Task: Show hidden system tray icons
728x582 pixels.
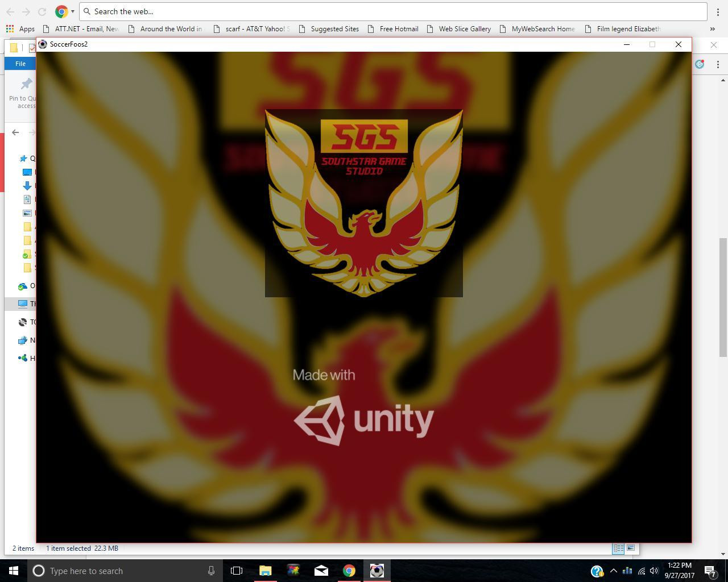Action: pyautogui.click(x=614, y=571)
